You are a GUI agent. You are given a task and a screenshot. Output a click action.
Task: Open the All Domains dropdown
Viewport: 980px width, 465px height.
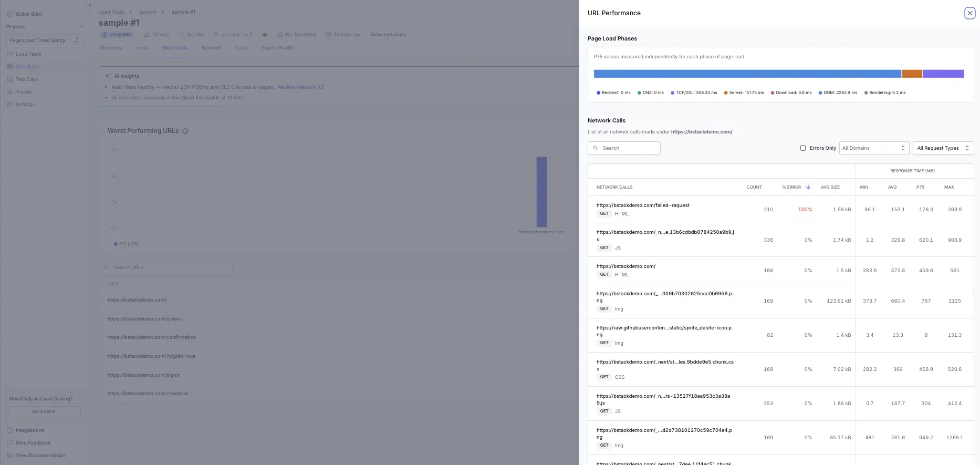click(874, 148)
